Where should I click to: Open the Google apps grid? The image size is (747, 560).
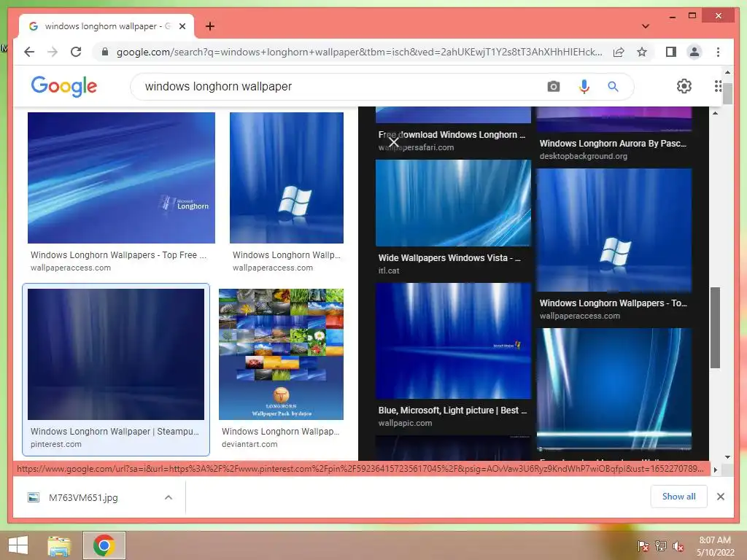718,86
